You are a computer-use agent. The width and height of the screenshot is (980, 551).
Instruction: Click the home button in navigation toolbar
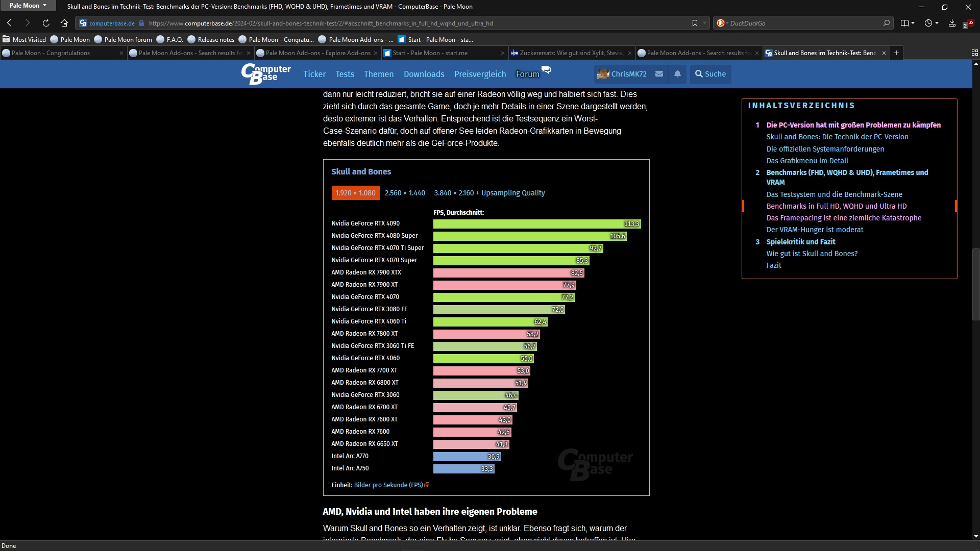[x=64, y=23]
